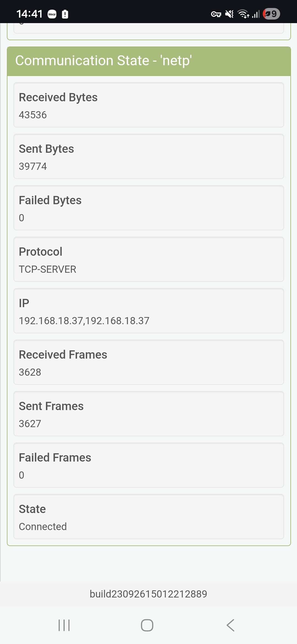Tap the battery level indicator

(271, 14)
